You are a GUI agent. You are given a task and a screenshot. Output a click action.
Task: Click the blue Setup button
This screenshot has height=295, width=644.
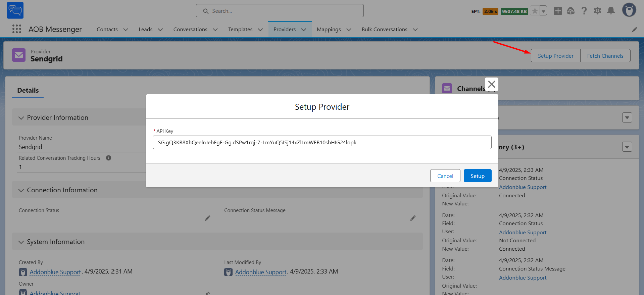[x=478, y=176]
